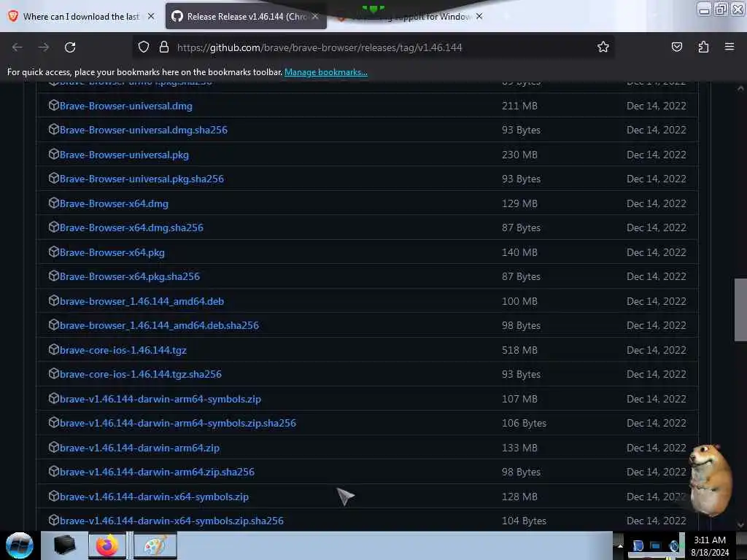Click the 518 MB size value
747x560 pixels.
[x=519, y=350]
